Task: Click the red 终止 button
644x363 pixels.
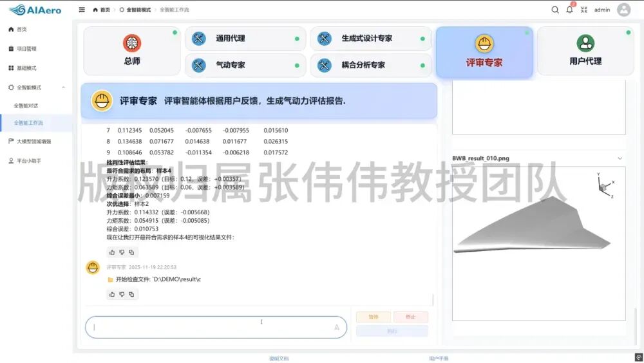Action: 411,317
